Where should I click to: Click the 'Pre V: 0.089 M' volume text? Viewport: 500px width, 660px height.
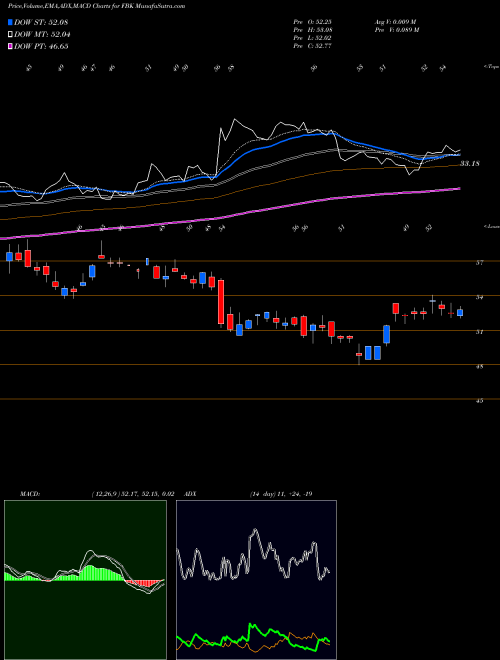click(x=396, y=30)
